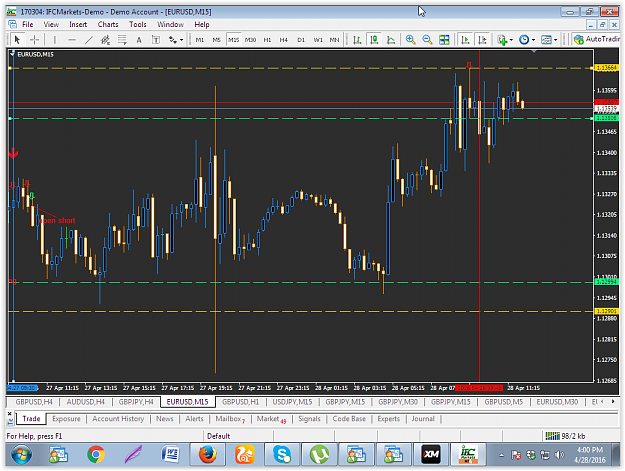Open Firefox from taskbar
This screenshot has width=625, height=471.
tap(208, 454)
